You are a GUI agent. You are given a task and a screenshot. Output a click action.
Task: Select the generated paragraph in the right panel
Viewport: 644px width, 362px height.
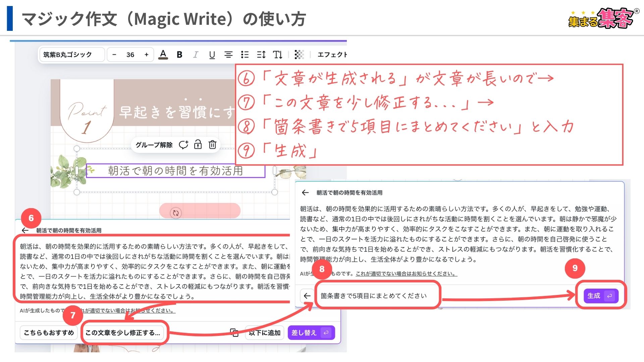pos(458,234)
